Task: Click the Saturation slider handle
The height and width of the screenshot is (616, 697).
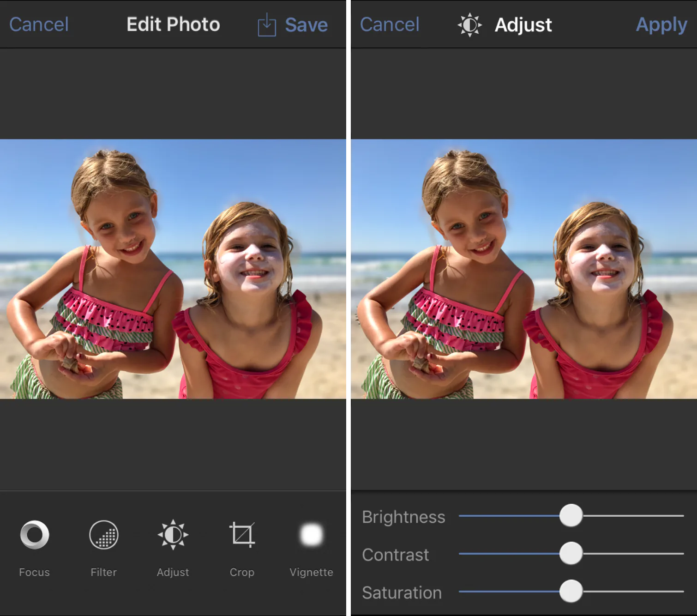Action: pos(571,591)
